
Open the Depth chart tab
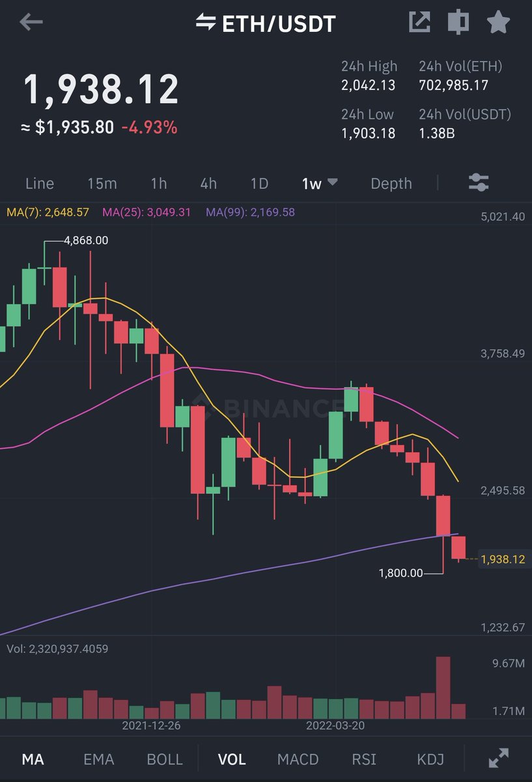(x=391, y=184)
